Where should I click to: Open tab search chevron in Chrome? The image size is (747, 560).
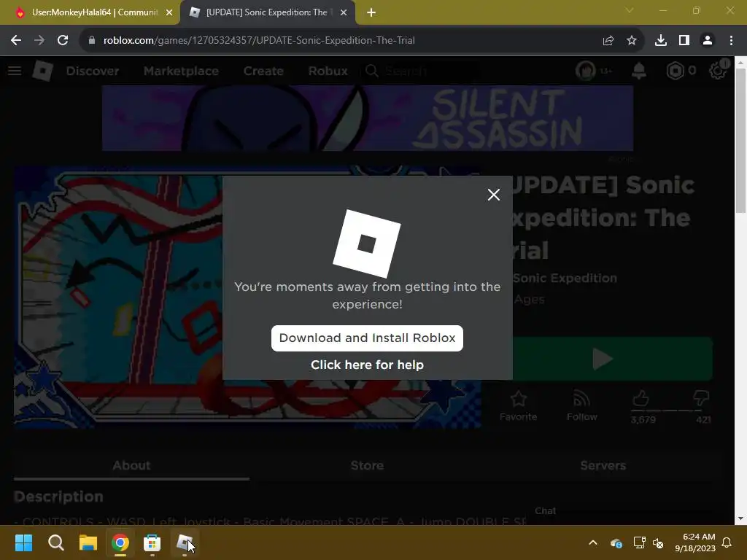(x=630, y=10)
